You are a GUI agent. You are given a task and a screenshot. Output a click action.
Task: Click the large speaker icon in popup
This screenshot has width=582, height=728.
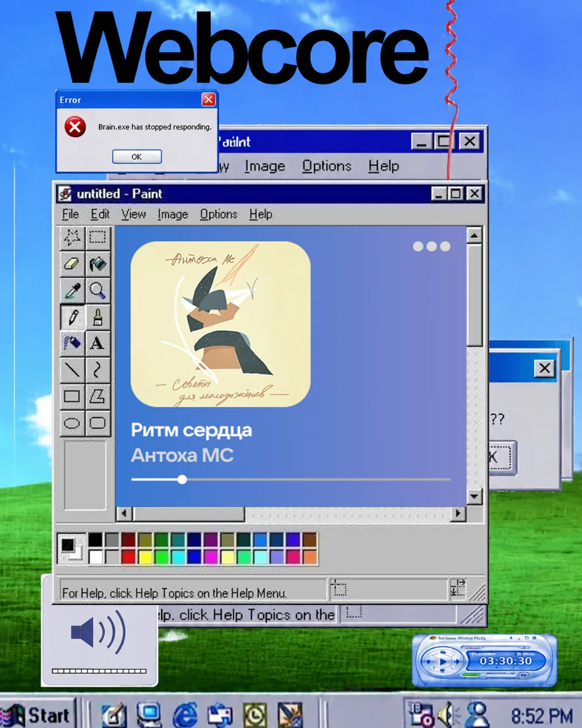tap(99, 632)
